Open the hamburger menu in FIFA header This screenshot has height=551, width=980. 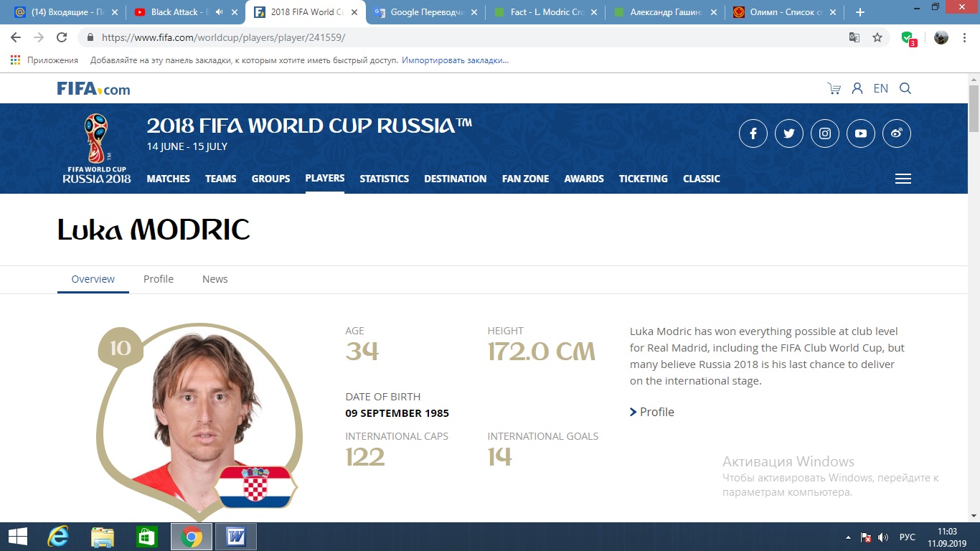tap(903, 179)
